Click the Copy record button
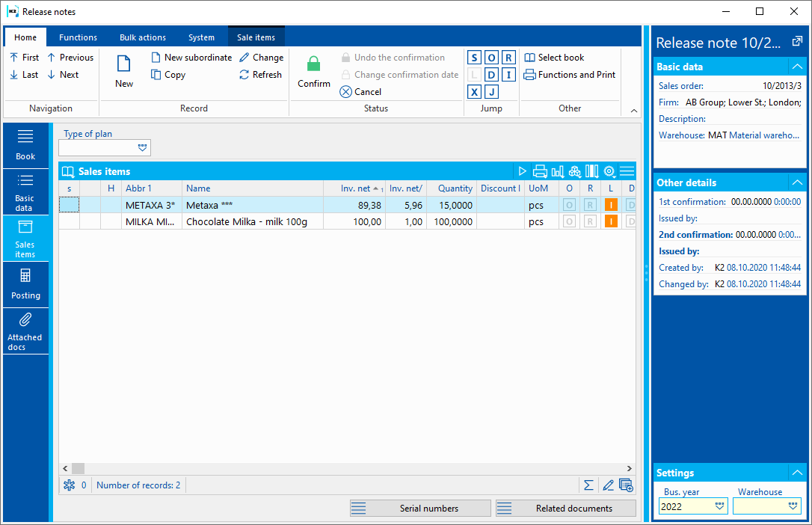 coord(168,75)
